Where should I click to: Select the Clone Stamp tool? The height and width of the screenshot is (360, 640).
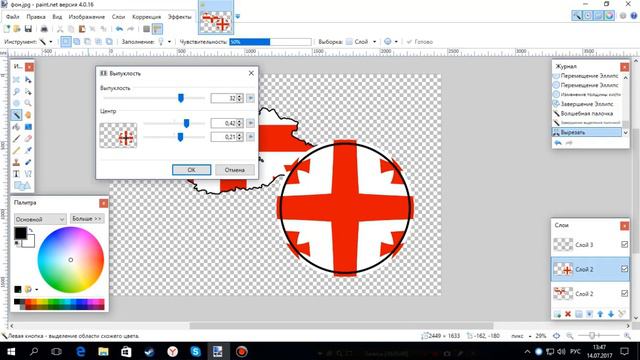16,162
